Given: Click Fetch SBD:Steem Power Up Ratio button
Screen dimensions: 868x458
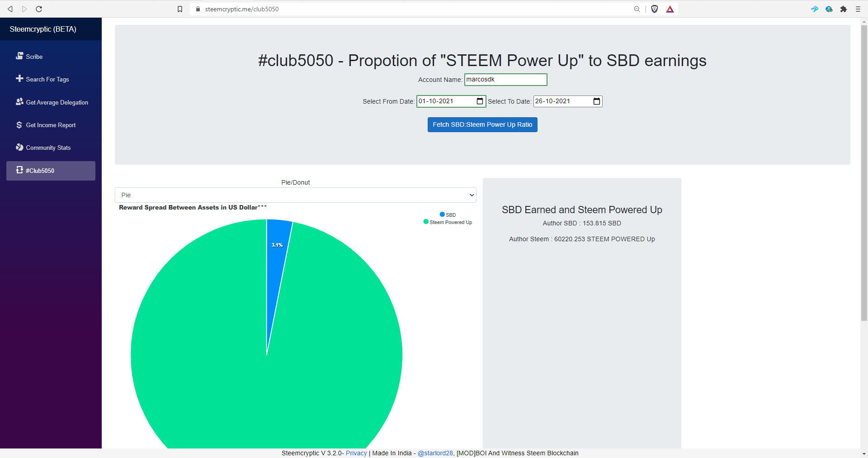Looking at the screenshot, I should click(x=482, y=125).
